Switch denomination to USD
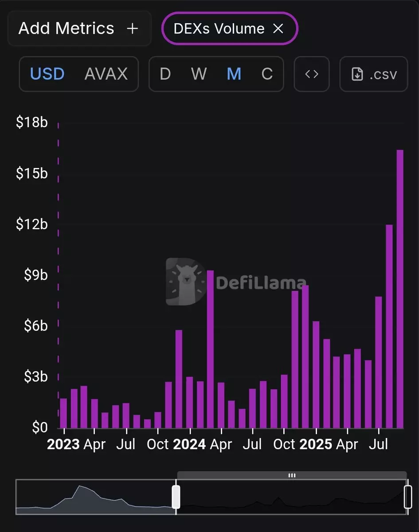Screen dimensions: 419x532 (x=47, y=74)
